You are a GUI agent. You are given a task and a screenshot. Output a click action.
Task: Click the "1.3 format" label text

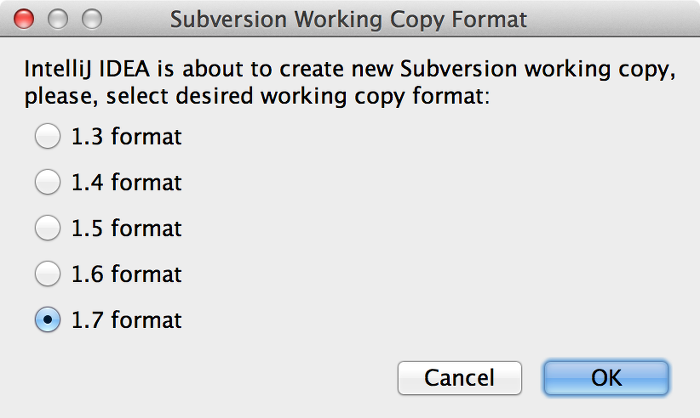click(x=126, y=136)
